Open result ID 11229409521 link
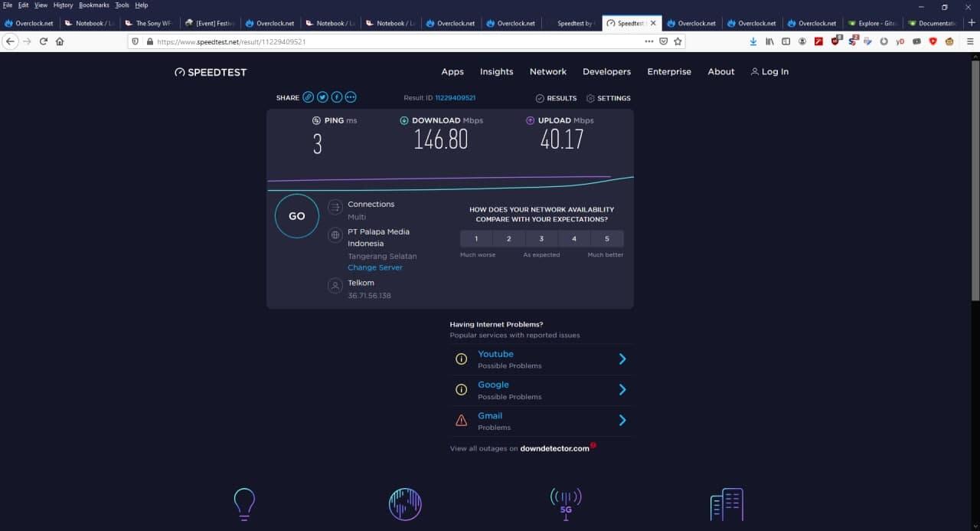The image size is (980, 531). tap(456, 98)
